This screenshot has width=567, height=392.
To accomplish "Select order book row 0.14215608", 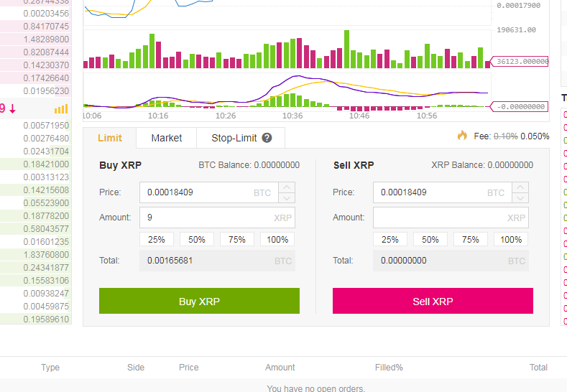I will coord(36,190).
